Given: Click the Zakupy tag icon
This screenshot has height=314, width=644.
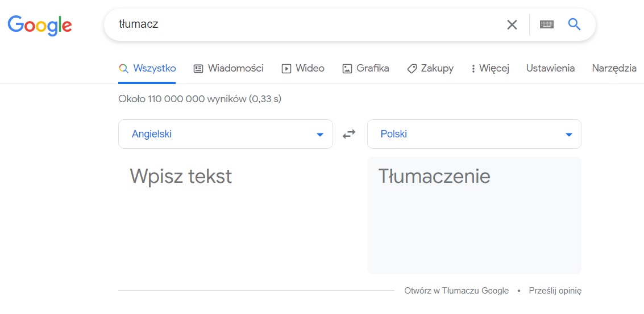Looking at the screenshot, I should pos(412,69).
